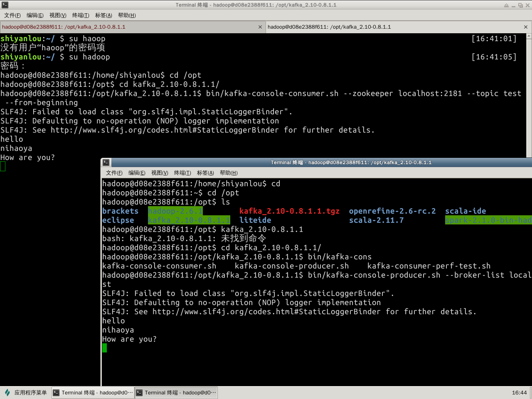Viewport: 532px width, 399px height.
Task: Click 'kafka-consumer-perf-test.sh' completion suggestion
Action: [x=429, y=266]
